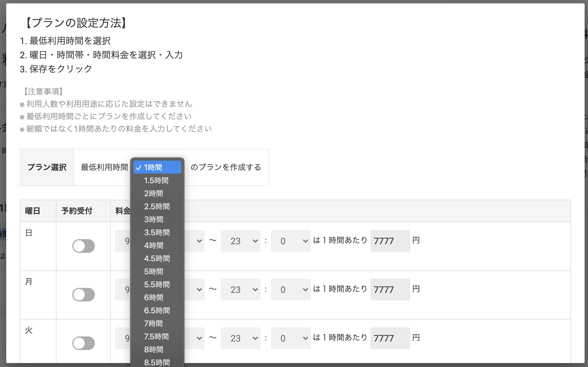Toggle Sunday (日) reservation acceptance switch
588x367 pixels.
tap(83, 246)
